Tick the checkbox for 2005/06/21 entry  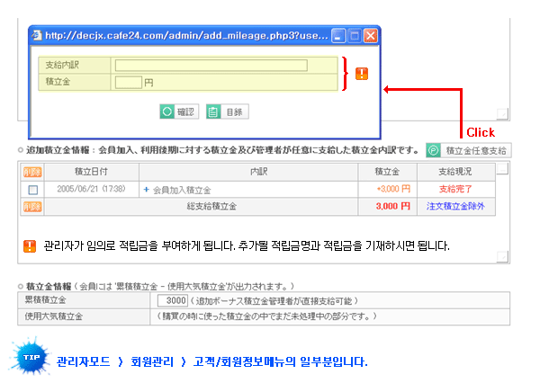pos(33,190)
